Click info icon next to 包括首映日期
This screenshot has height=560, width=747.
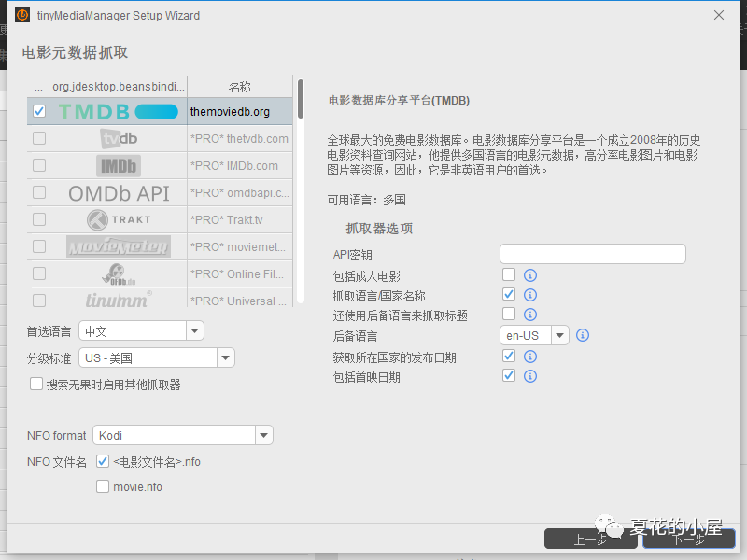[530, 376]
